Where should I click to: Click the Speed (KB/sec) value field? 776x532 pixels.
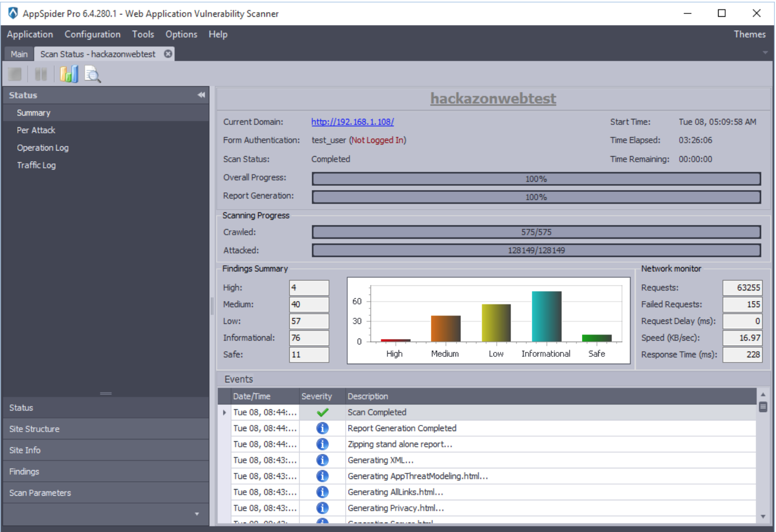click(743, 338)
